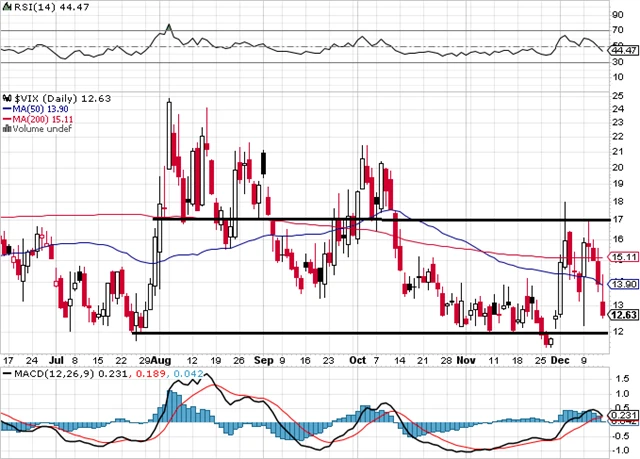The height and width of the screenshot is (459, 640).
Task: Click the 12.63 last price tag on right axis
Action: pyautogui.click(x=621, y=316)
